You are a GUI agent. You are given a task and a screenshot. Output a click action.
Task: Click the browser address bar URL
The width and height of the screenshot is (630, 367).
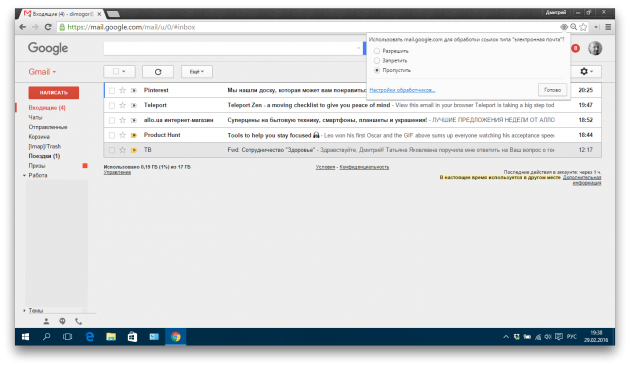coord(131,27)
